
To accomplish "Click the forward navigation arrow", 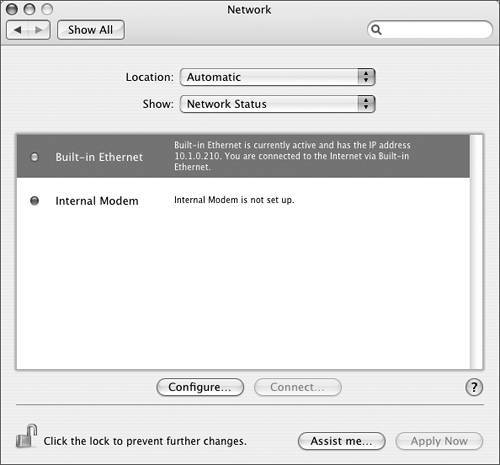I will click(39, 30).
